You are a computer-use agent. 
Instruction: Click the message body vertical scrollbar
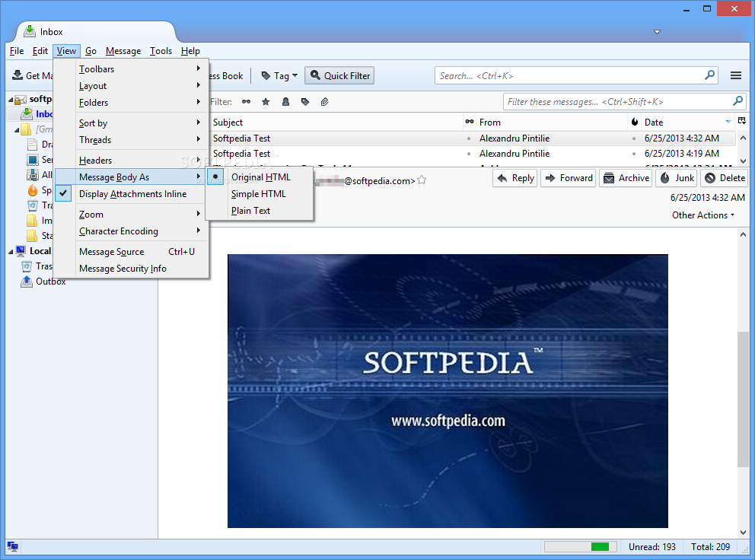(743, 399)
